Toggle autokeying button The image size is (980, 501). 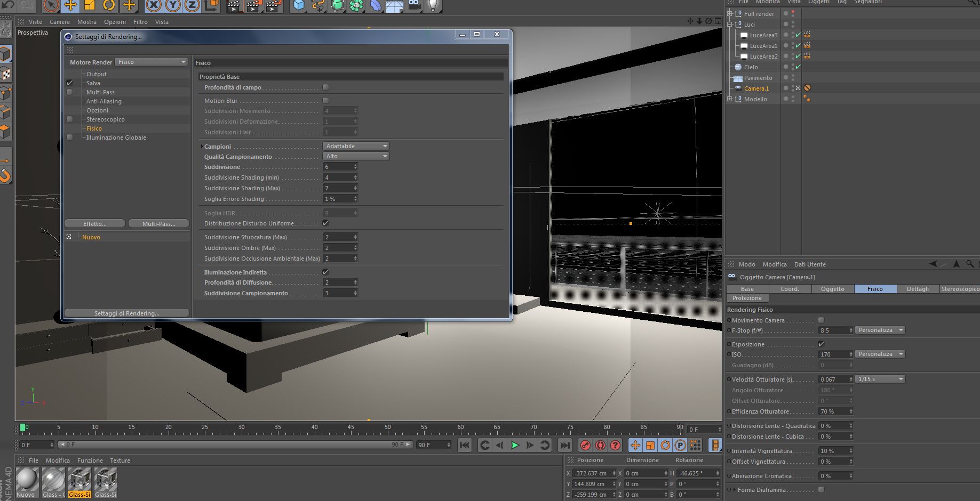click(x=600, y=445)
